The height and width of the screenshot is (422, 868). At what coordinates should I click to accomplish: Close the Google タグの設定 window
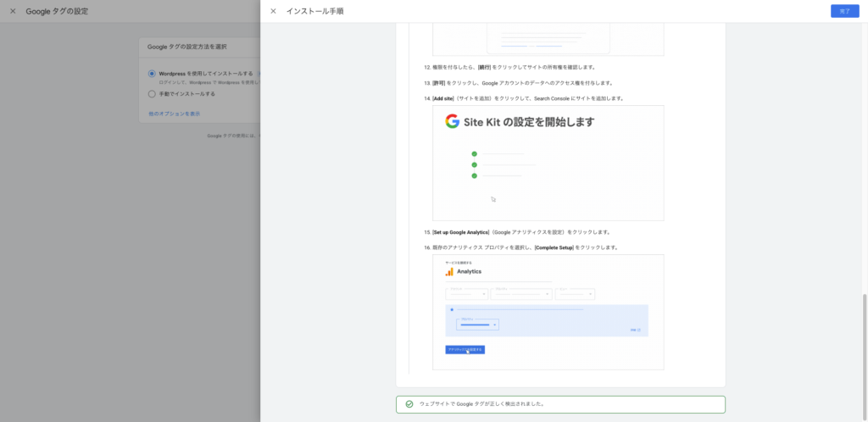click(13, 11)
